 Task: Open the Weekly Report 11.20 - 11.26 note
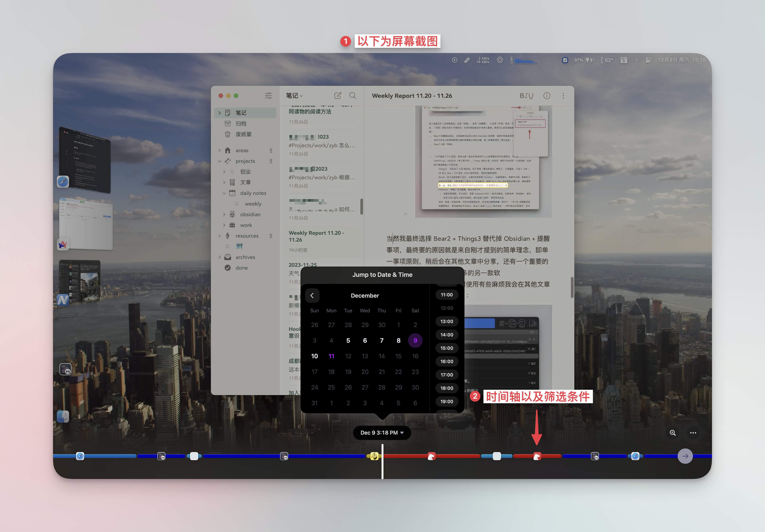321,241
